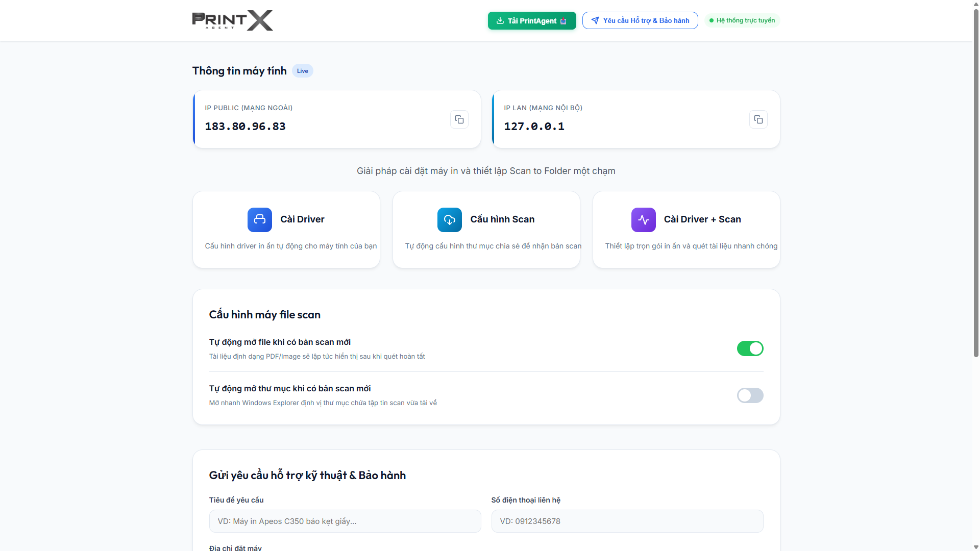
Task: Open the Cài Driver card
Action: click(x=286, y=230)
